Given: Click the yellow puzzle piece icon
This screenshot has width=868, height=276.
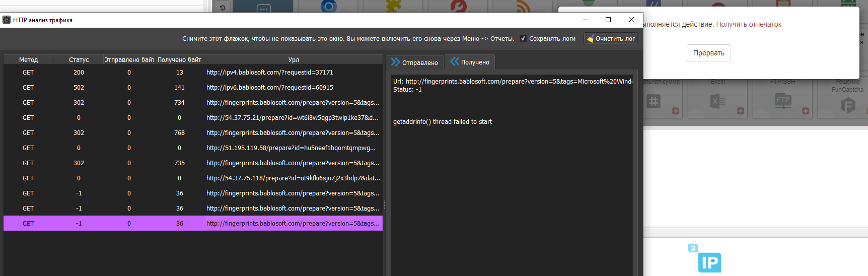Looking at the screenshot, I should [394, 6].
